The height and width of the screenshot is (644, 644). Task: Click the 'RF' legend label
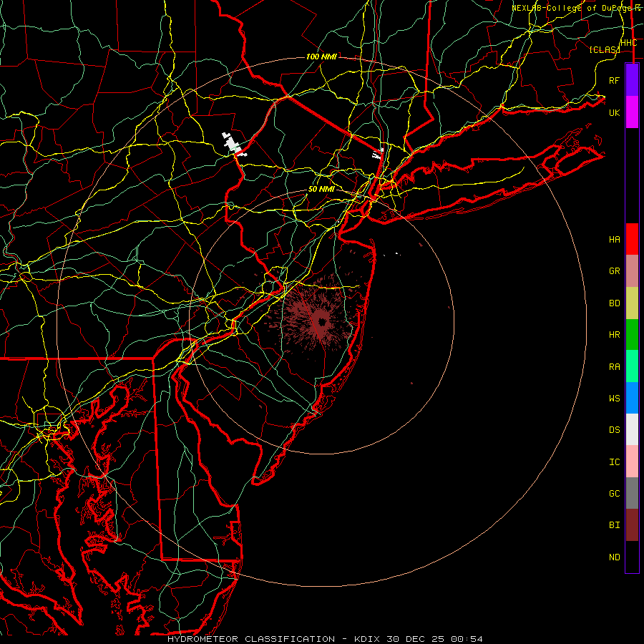615,80
